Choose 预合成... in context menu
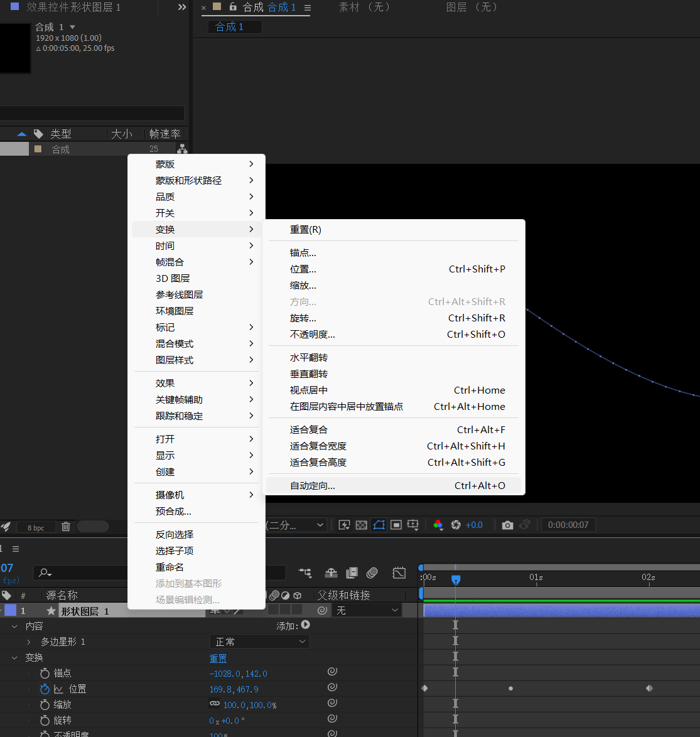 coord(196,512)
